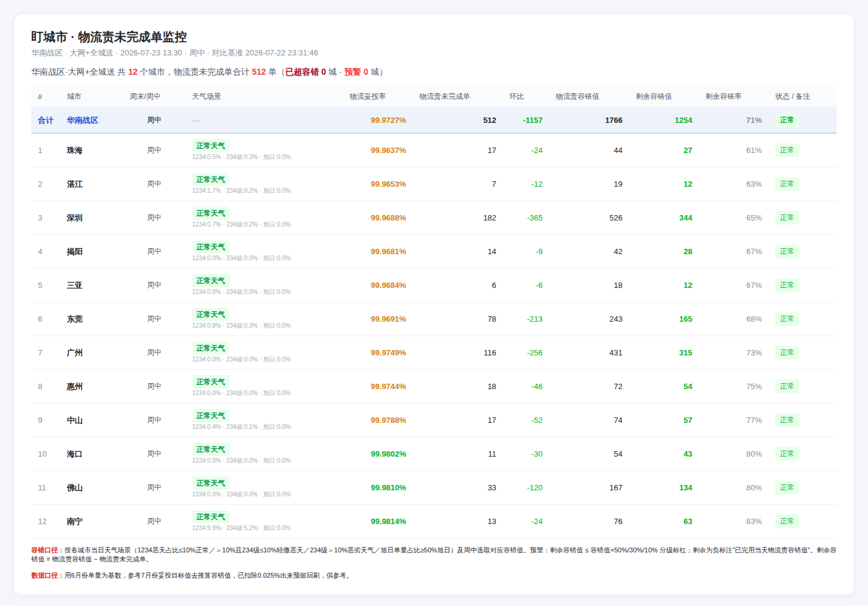This screenshot has height=606, width=868.
Task: Click delivery rate 99.9802% for 海口
Action: (388, 454)
